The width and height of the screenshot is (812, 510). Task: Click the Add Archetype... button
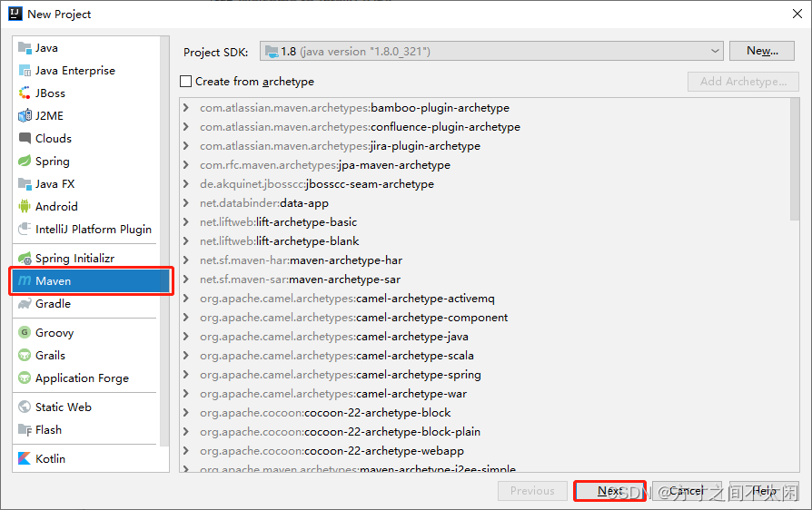[x=743, y=81]
